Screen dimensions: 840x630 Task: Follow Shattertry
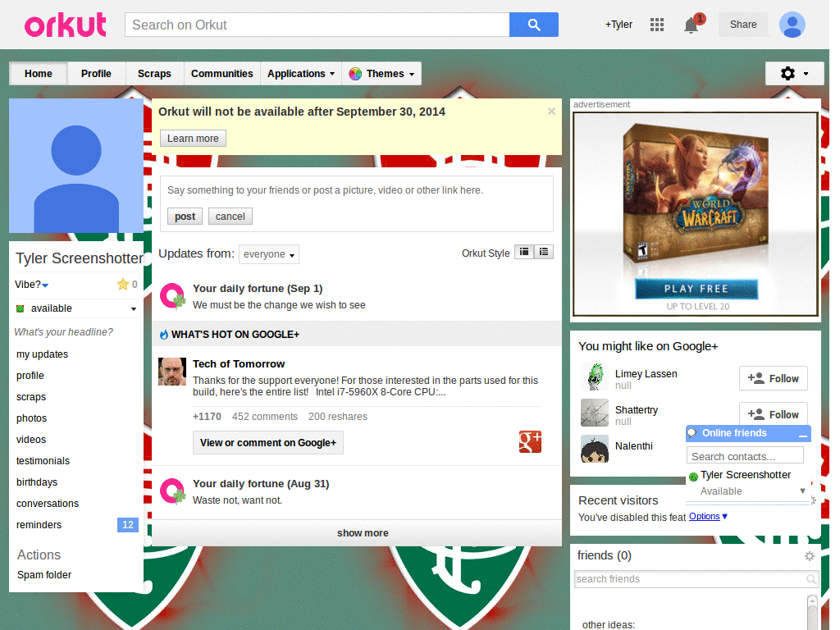pos(773,414)
